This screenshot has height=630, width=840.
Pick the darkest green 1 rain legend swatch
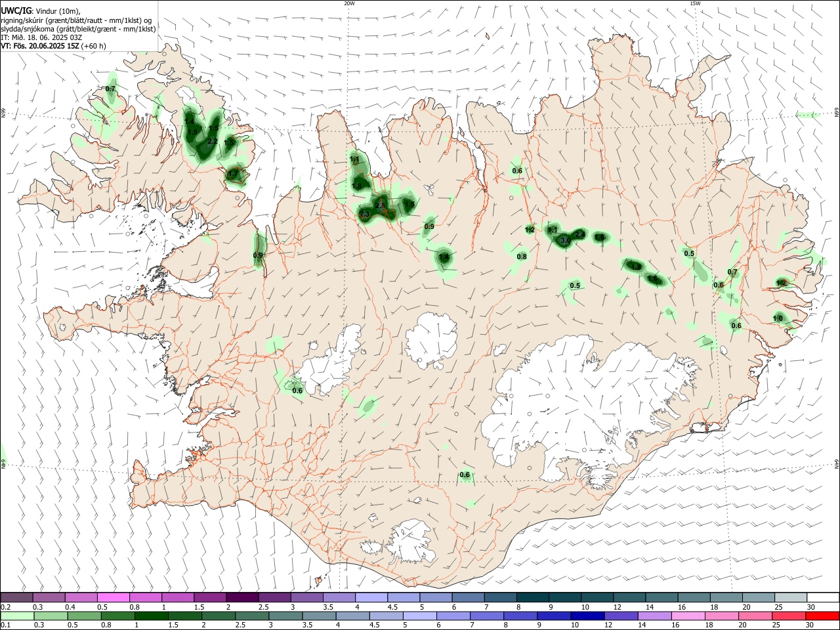152,616
